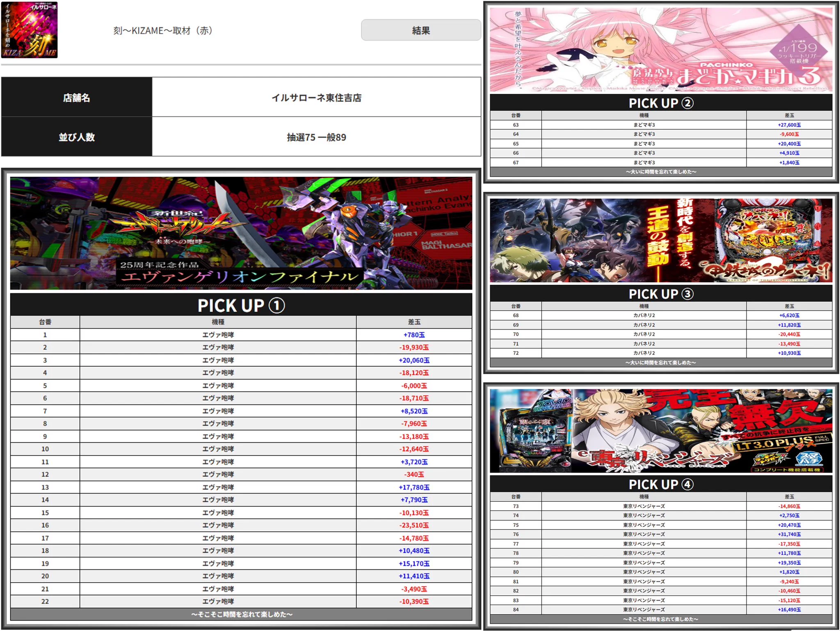The width and height of the screenshot is (840, 631).
Task: Click the +8,520玉 cell
Action: pyautogui.click(x=414, y=411)
